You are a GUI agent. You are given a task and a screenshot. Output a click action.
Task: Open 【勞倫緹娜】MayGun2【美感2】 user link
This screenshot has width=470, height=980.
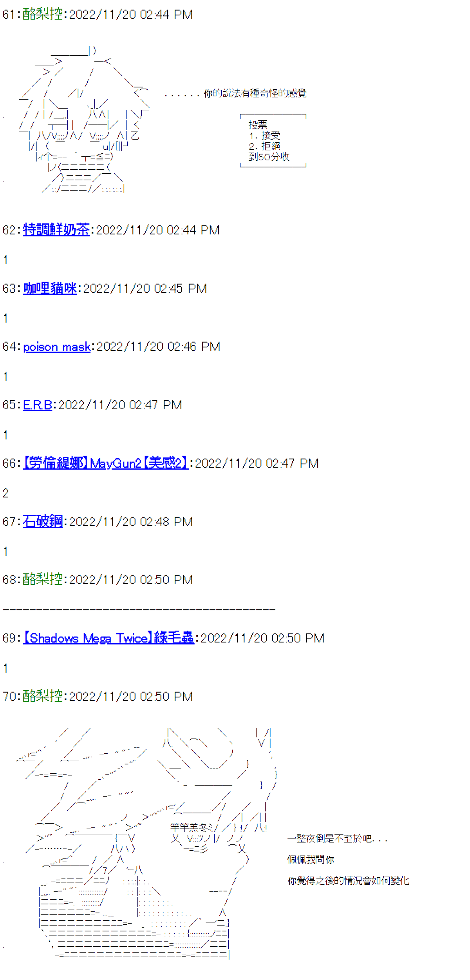106,463
